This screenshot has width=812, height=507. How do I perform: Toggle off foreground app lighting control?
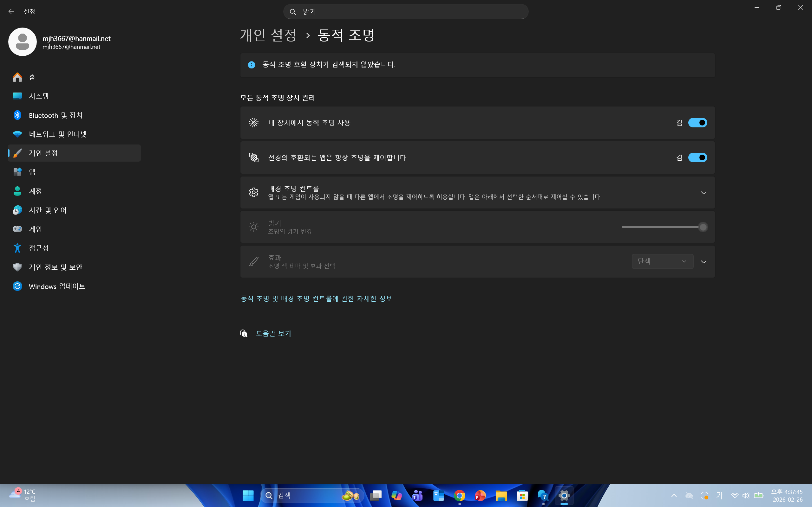click(698, 157)
